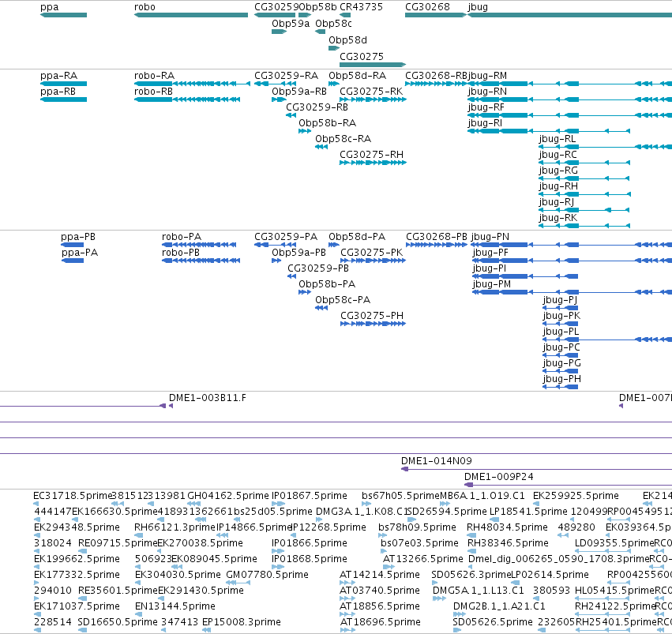Click the jbug-PN protein label
Screen dimensions: 672x634
tap(490, 238)
